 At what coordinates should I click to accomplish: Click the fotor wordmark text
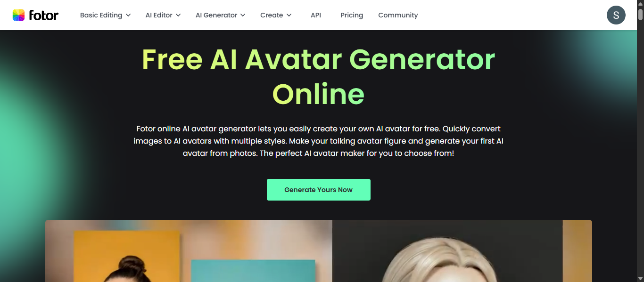click(44, 15)
